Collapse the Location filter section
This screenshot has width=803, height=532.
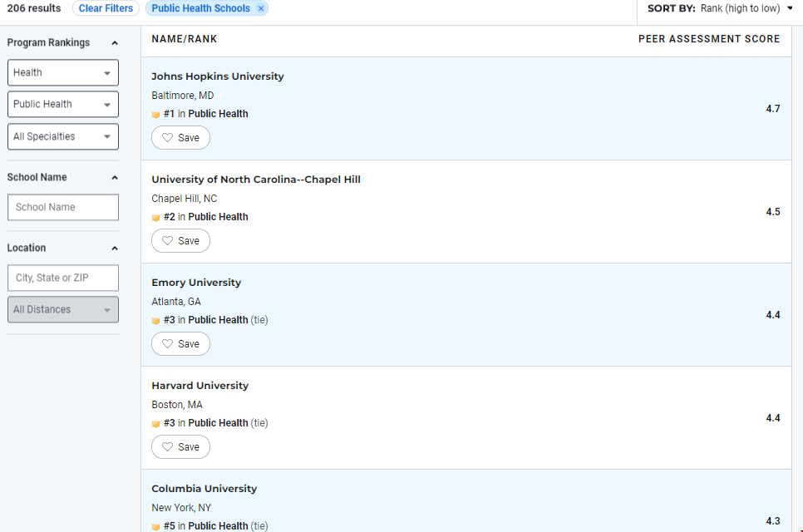click(x=115, y=249)
